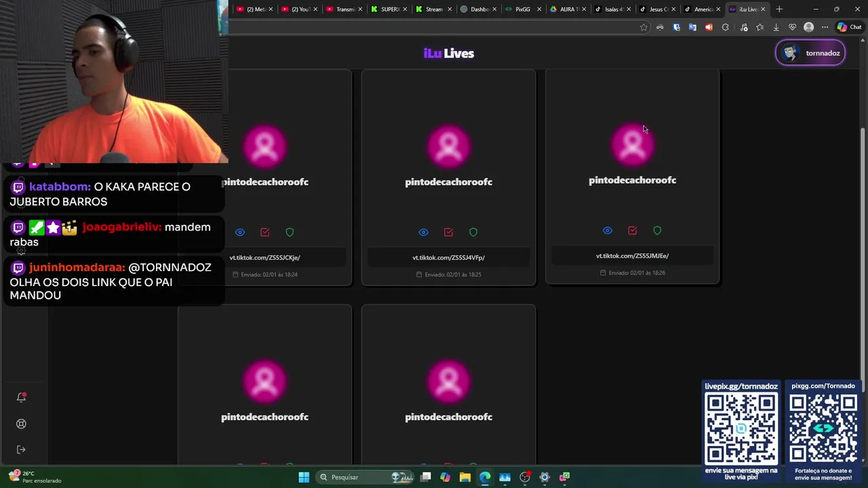Open the Favorites list icon in toolbar
Screen dimensions: 868x488
click(759, 27)
